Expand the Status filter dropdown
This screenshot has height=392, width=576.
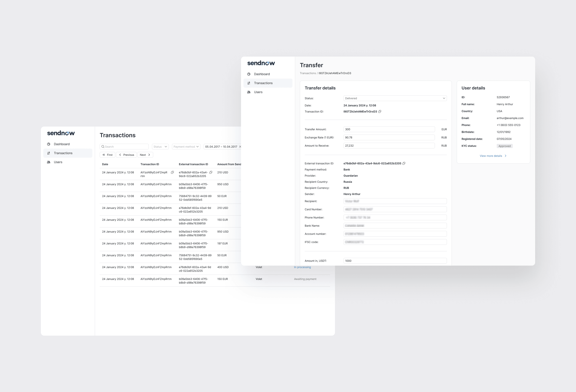(x=160, y=147)
